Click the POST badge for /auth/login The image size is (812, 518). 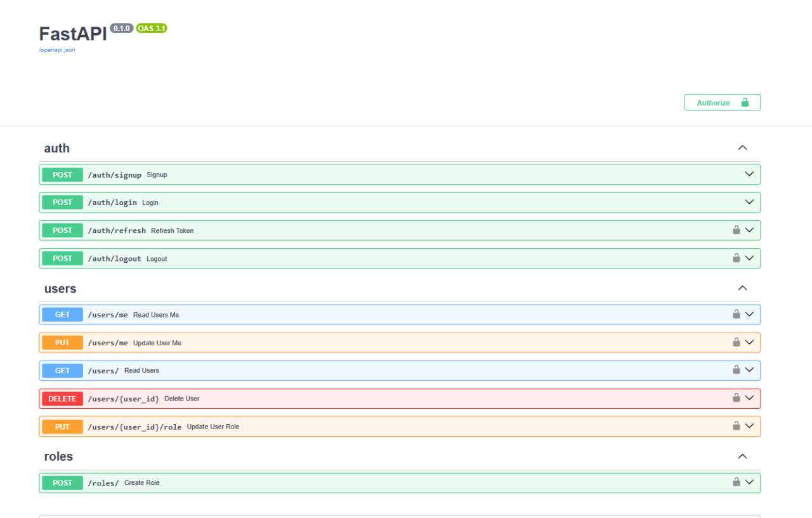click(x=62, y=203)
